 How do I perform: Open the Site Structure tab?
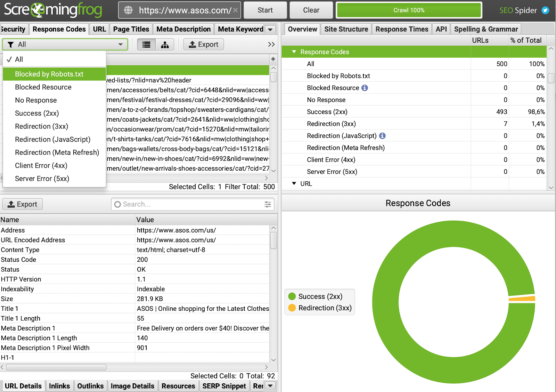[346, 29]
